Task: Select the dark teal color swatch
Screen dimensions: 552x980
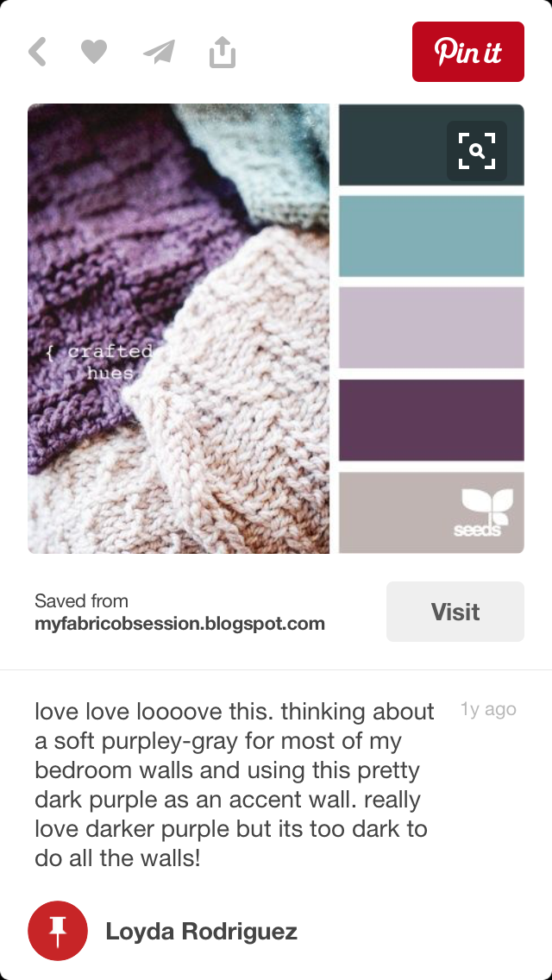Action: click(431, 145)
